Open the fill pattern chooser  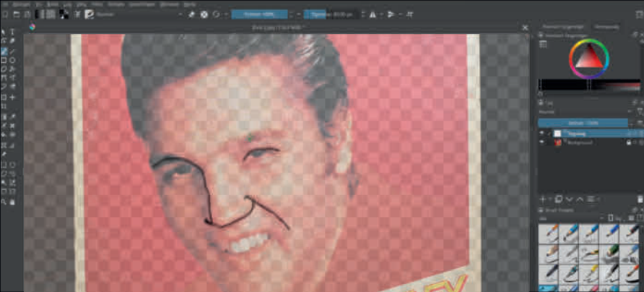51,14
